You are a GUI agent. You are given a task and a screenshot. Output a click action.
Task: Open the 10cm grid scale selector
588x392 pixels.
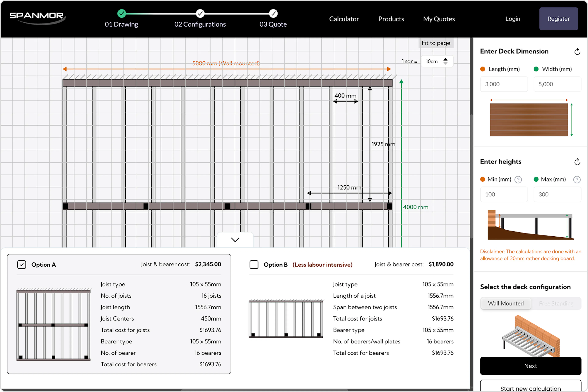[432, 62]
